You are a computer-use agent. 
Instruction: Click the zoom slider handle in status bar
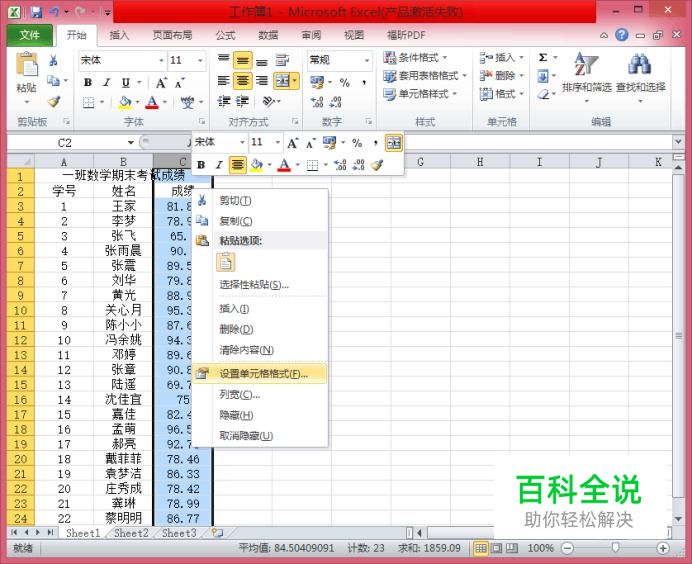click(x=615, y=548)
